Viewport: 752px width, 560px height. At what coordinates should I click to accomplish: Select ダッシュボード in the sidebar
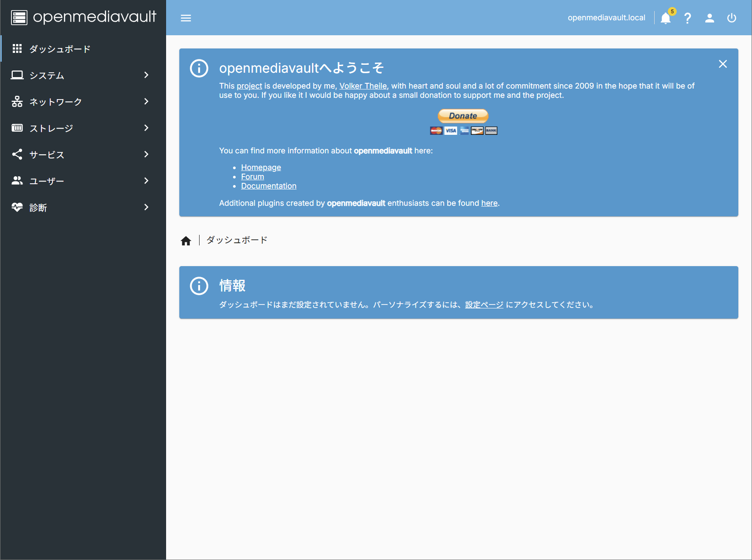point(83,48)
